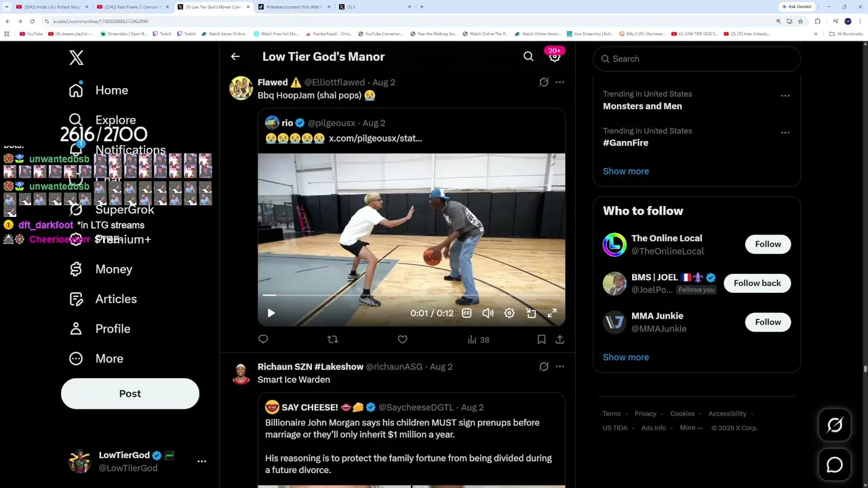868x488 pixels.
Task: Show more who-to-follow suggestions
Action: 626,357
